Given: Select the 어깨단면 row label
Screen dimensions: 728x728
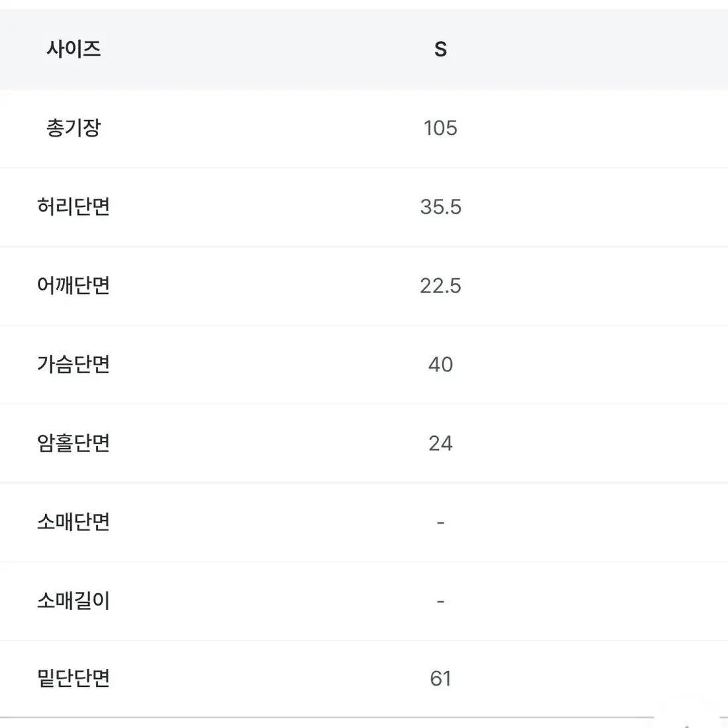Looking at the screenshot, I should point(74,286).
